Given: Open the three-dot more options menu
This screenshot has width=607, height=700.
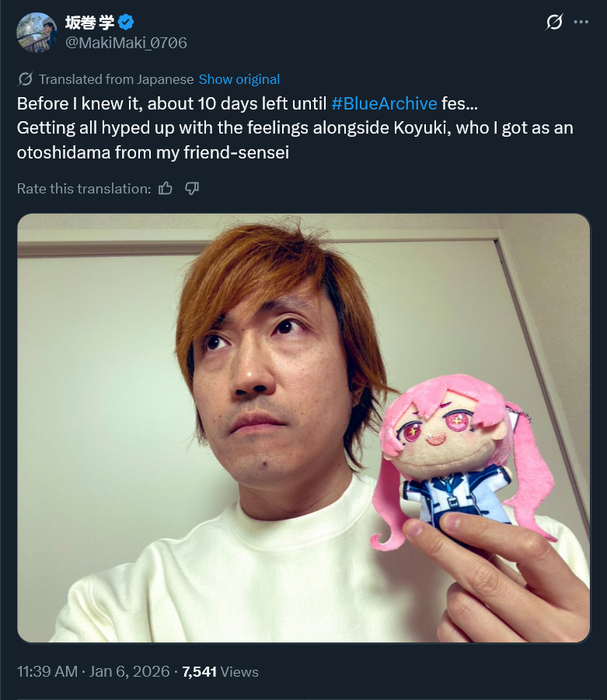Looking at the screenshot, I should 581,22.
